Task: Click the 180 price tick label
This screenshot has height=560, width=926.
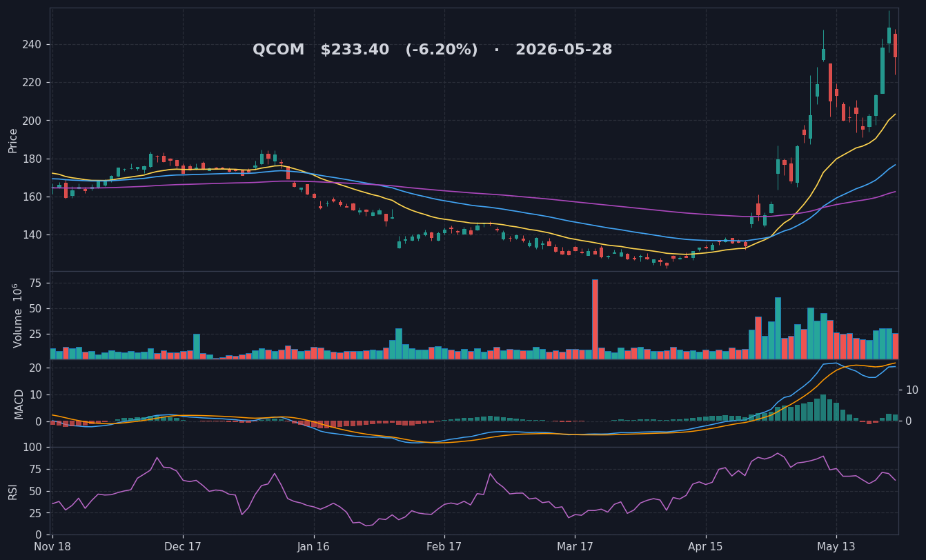Action: (x=32, y=159)
